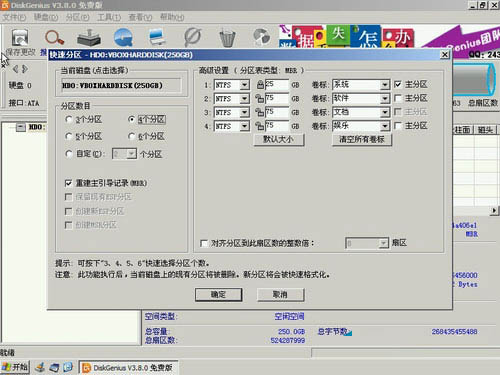This screenshot has height=375, width=500.
Task: Open the custom partition count dropdown
Action: 132,154
